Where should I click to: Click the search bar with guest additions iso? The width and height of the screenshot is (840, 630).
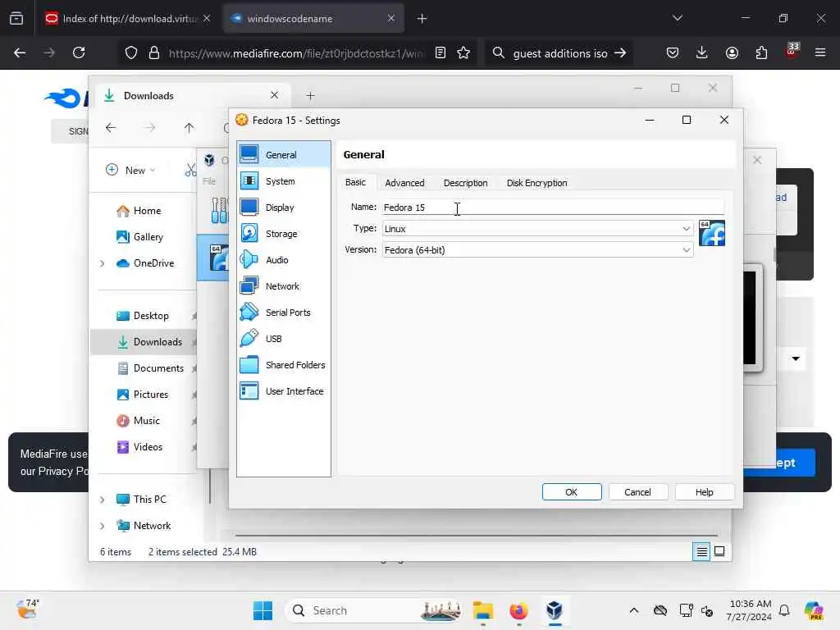pyautogui.click(x=559, y=53)
